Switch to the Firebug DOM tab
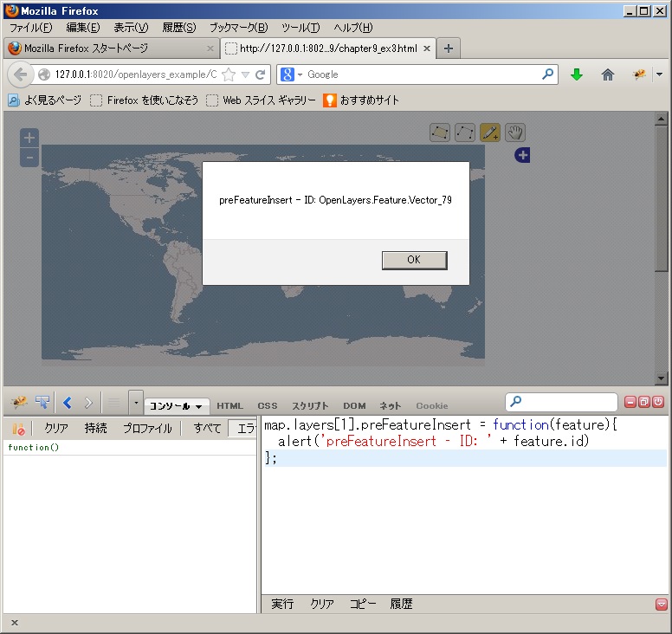 pos(354,405)
